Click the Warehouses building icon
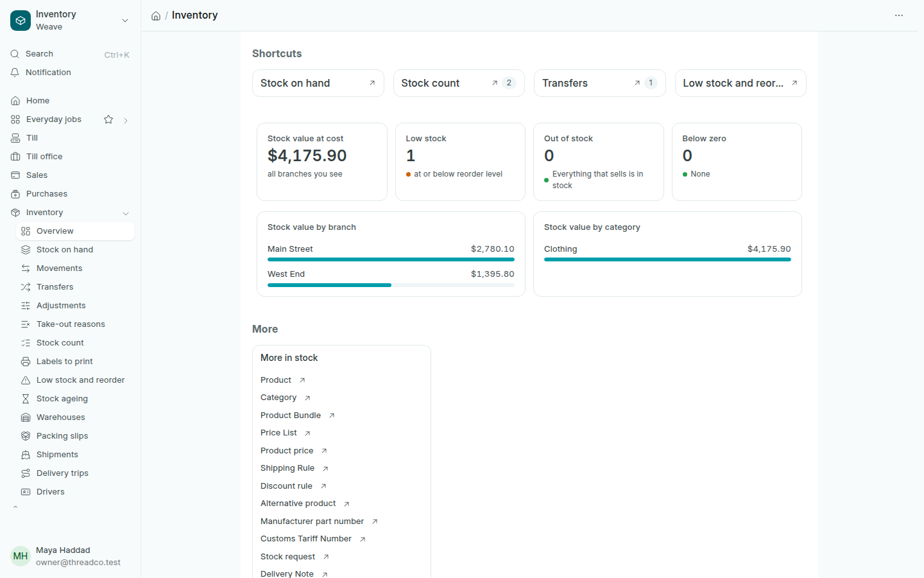Viewport: 924px width, 578px height. pos(26,417)
